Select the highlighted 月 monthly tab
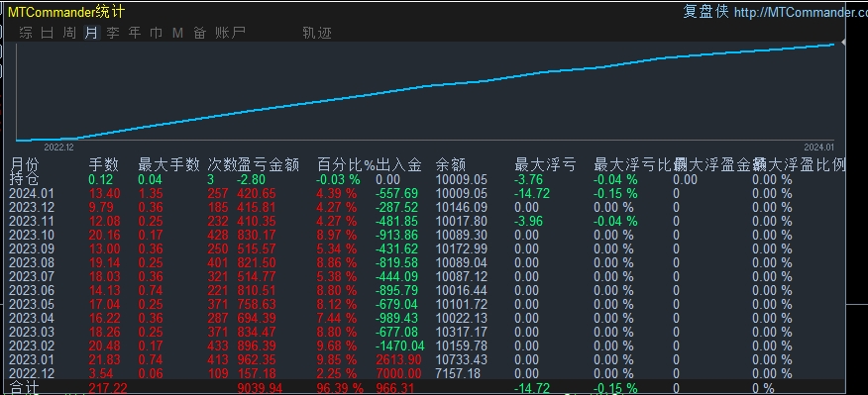 point(91,33)
